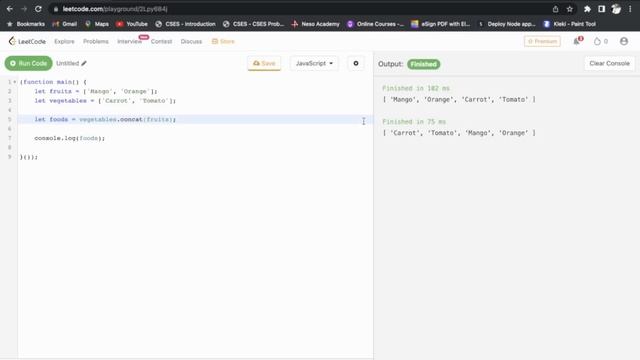Go to the Explore menu item

(x=64, y=41)
